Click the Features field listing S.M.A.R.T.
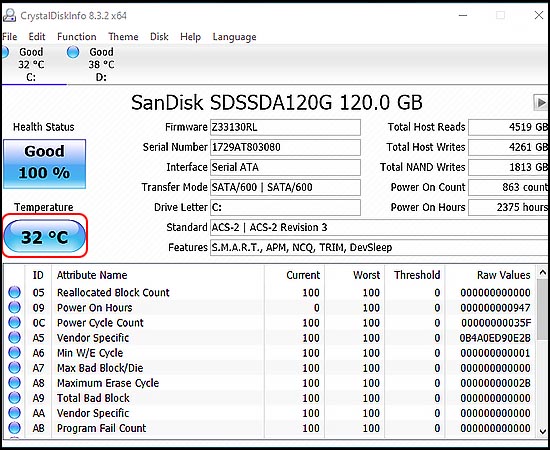This screenshot has height=450, width=550. click(379, 248)
